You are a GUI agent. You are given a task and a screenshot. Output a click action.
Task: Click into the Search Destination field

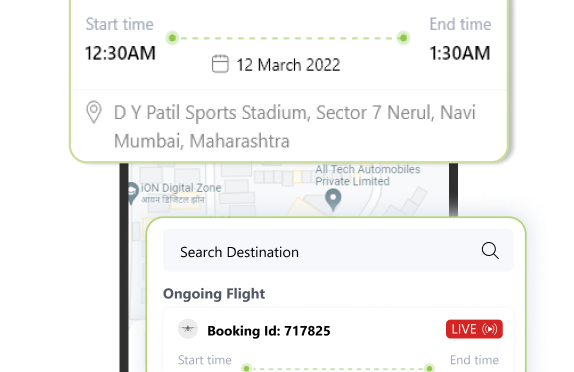pos(338,250)
